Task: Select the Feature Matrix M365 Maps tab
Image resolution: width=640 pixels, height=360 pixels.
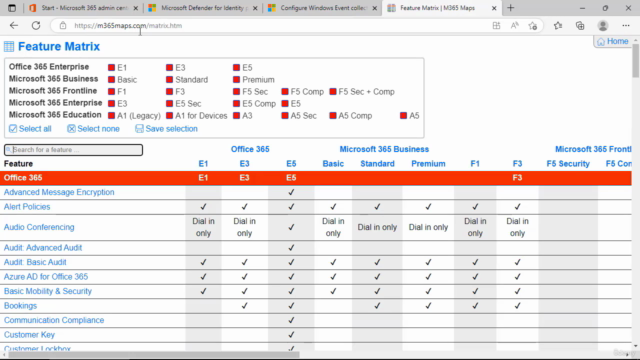Action: pyautogui.click(x=442, y=8)
